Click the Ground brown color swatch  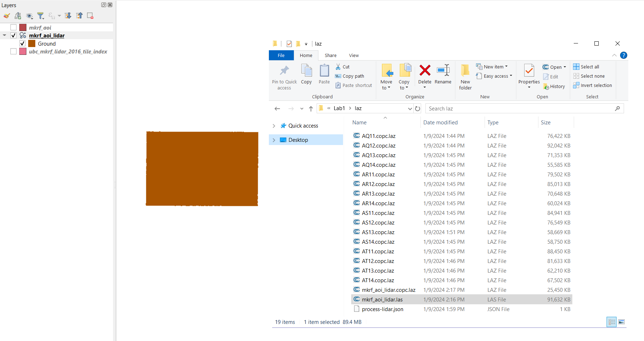pyautogui.click(x=32, y=43)
